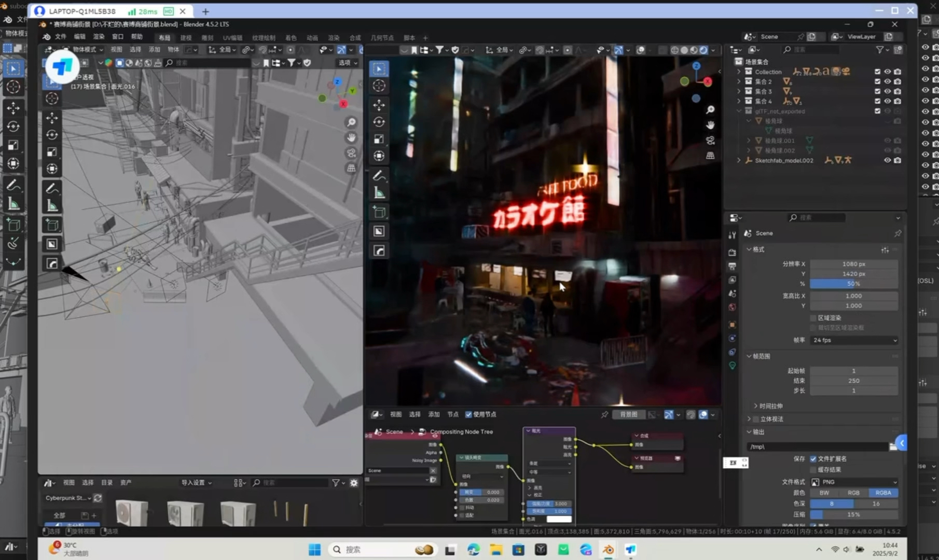Screen dimensions: 939x560
Task: Open the 编辑 menu in Blender's top bar
Action: pos(79,37)
